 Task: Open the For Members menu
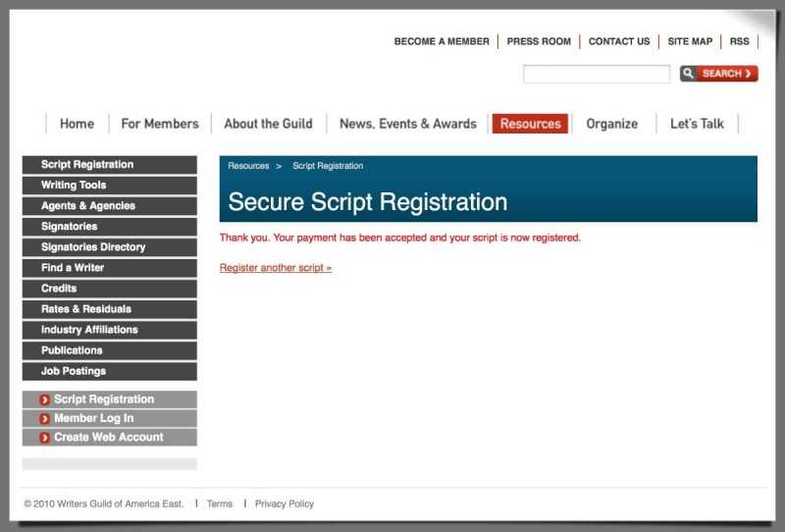[159, 124]
